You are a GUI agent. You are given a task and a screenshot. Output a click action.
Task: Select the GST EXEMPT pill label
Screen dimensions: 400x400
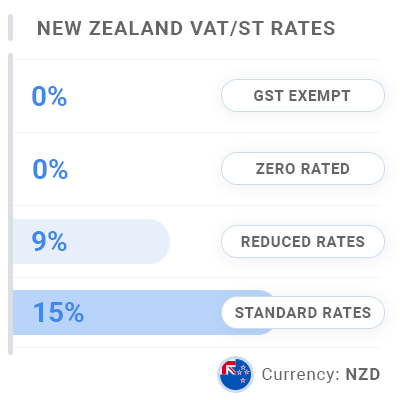click(x=303, y=96)
